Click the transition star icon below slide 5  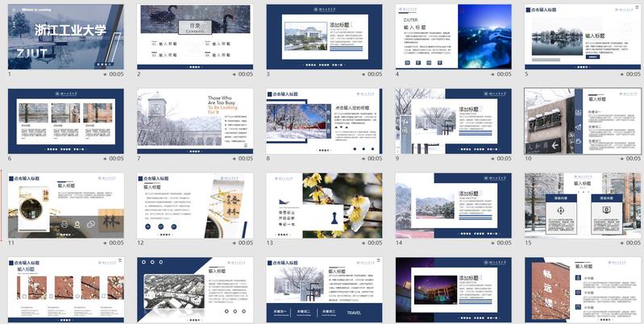(x=621, y=74)
